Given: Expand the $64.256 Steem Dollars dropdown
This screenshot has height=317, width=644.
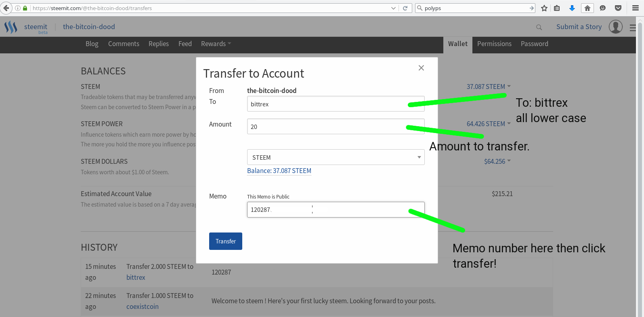Looking at the screenshot, I should (497, 161).
